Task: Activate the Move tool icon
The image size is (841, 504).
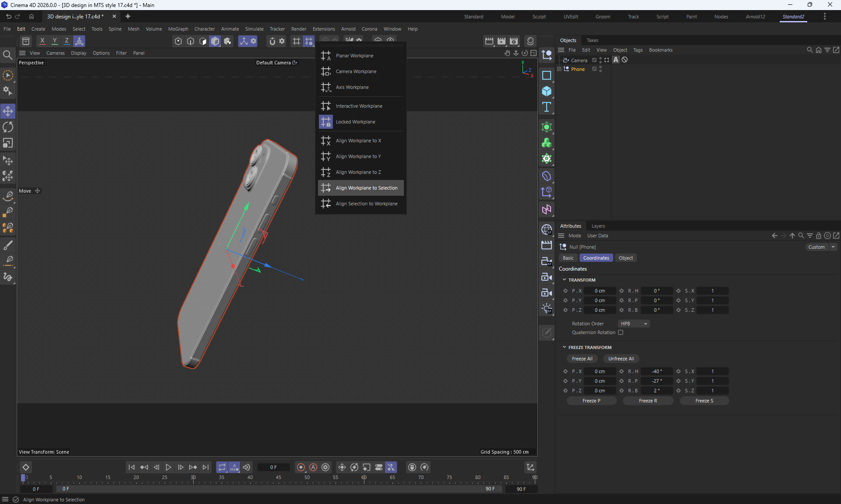Action: coord(8,111)
